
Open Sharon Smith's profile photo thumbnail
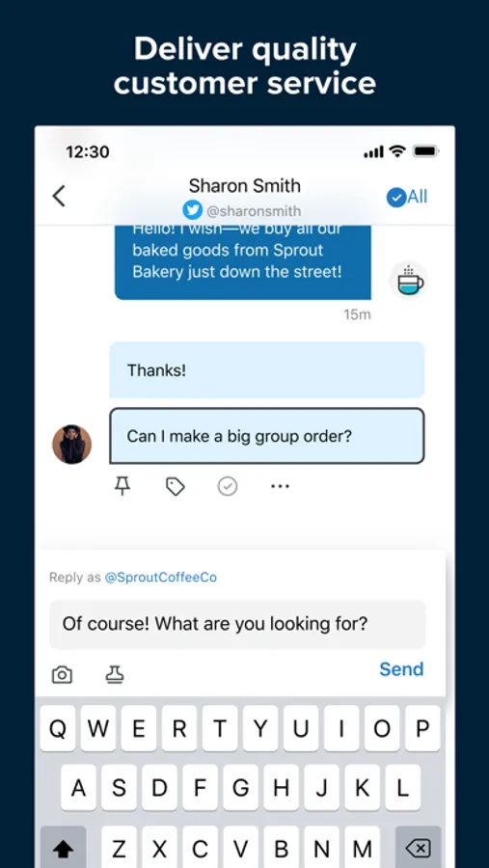coord(72,444)
